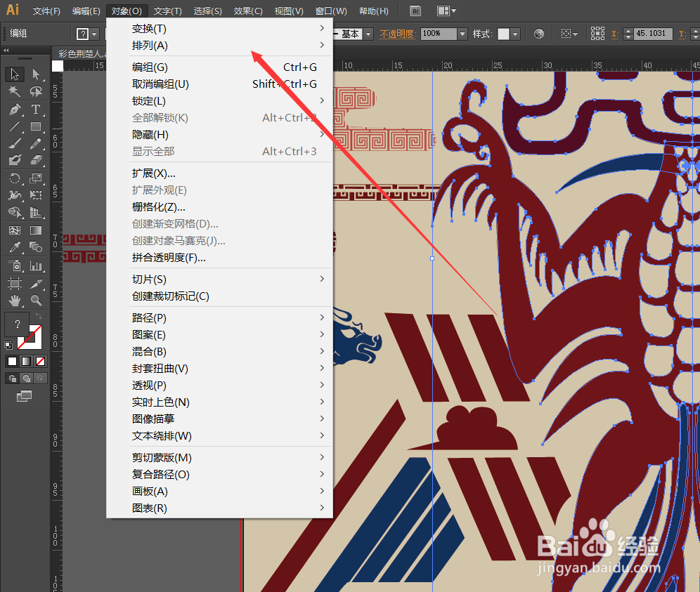The height and width of the screenshot is (592, 700).
Task: Select the Magic Wand tool
Action: (15, 91)
